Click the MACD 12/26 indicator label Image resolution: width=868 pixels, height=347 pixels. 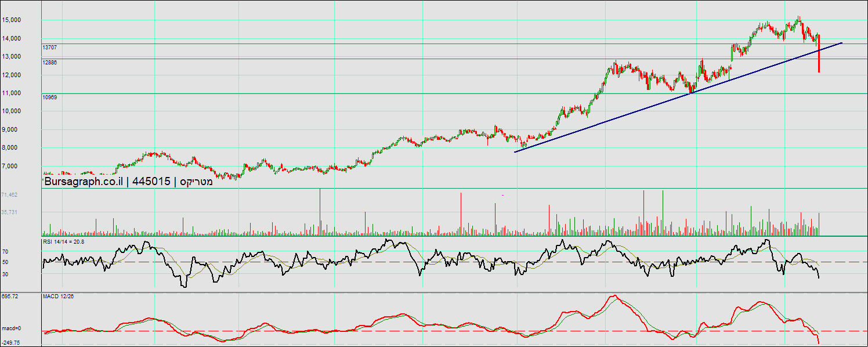click(x=58, y=297)
